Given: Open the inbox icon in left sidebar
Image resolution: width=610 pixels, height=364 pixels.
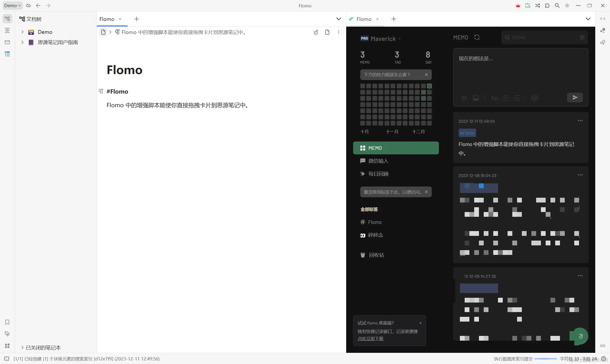Looking at the screenshot, I should point(7,42).
